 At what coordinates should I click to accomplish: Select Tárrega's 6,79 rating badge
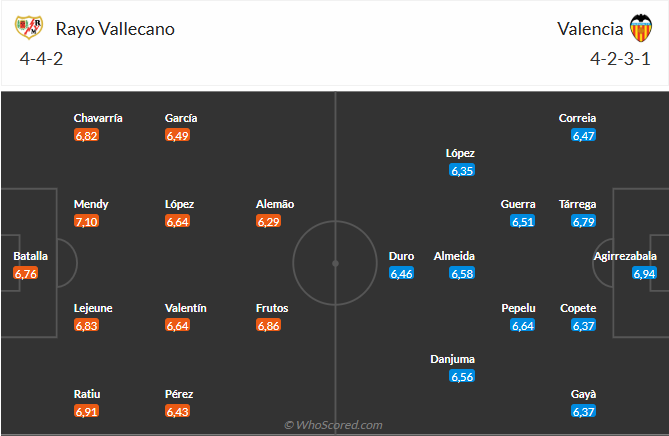[584, 221]
